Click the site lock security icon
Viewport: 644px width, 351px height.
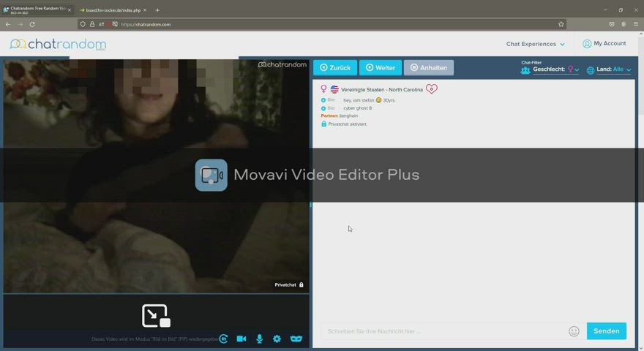pos(92,24)
